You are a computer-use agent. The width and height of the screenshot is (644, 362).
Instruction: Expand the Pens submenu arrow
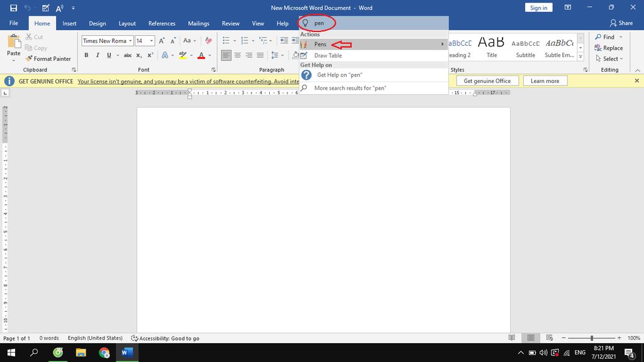coord(442,44)
